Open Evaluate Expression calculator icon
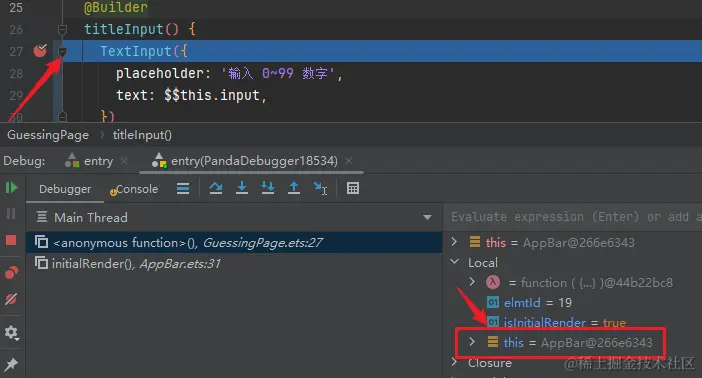This screenshot has width=702, height=378. tap(353, 189)
